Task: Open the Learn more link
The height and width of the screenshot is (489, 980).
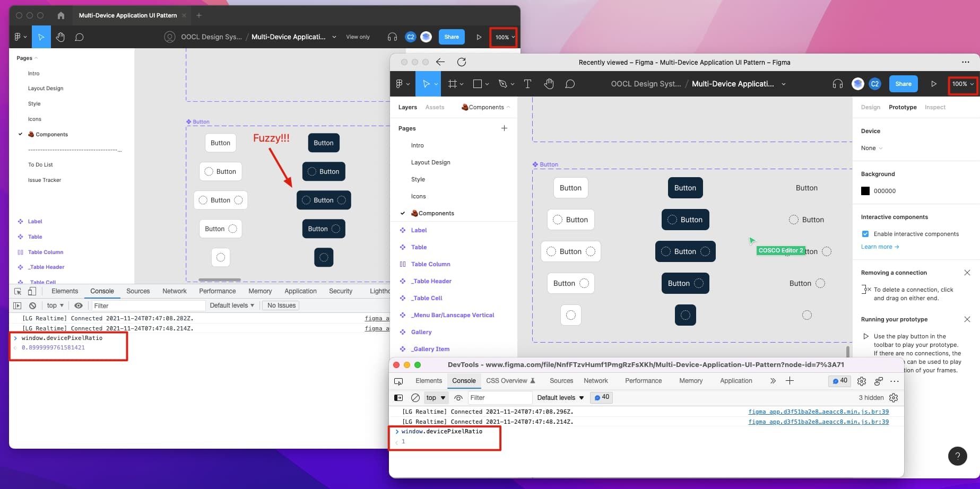Action: coord(880,247)
